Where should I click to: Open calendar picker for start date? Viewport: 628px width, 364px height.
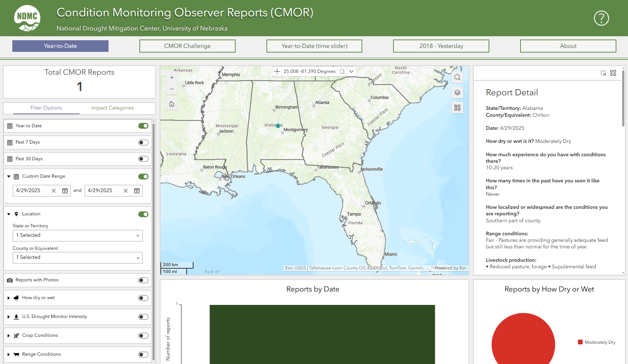tap(65, 191)
